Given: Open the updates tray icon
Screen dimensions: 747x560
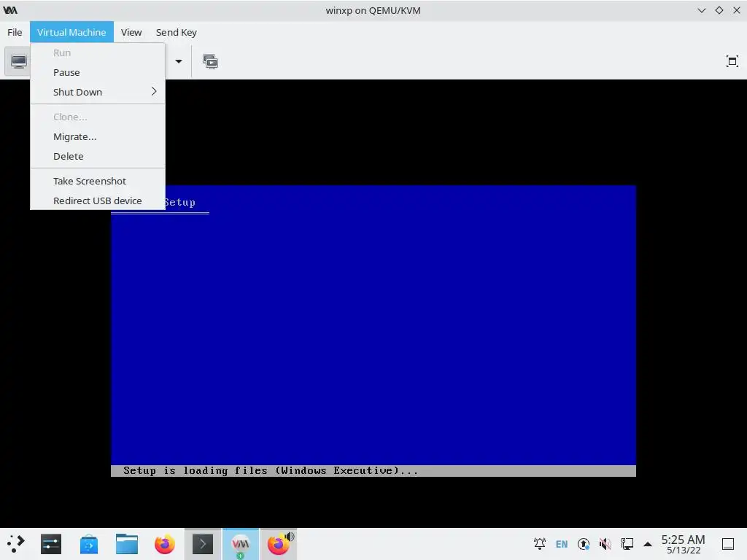Looking at the screenshot, I should coord(584,544).
